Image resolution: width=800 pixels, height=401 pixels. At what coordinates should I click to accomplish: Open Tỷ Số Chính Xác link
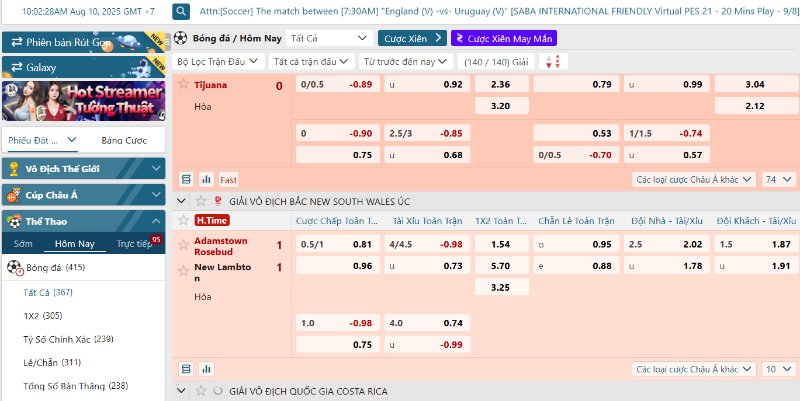coord(67,339)
